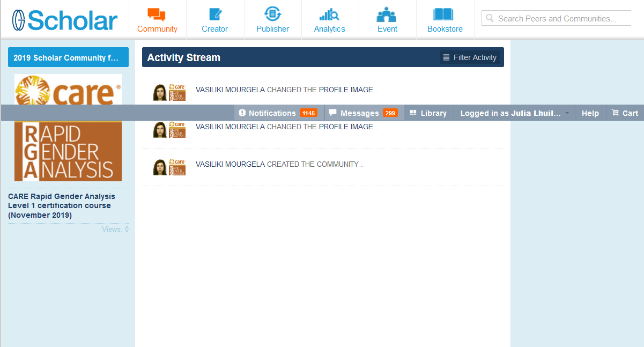Image resolution: width=644 pixels, height=347 pixels.
Task: Open the Analytics chart icon
Action: (x=329, y=15)
